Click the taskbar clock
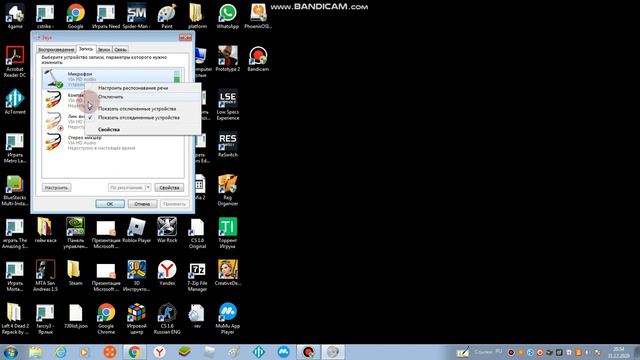This screenshot has width=640, height=360. pyautogui.click(x=618, y=352)
